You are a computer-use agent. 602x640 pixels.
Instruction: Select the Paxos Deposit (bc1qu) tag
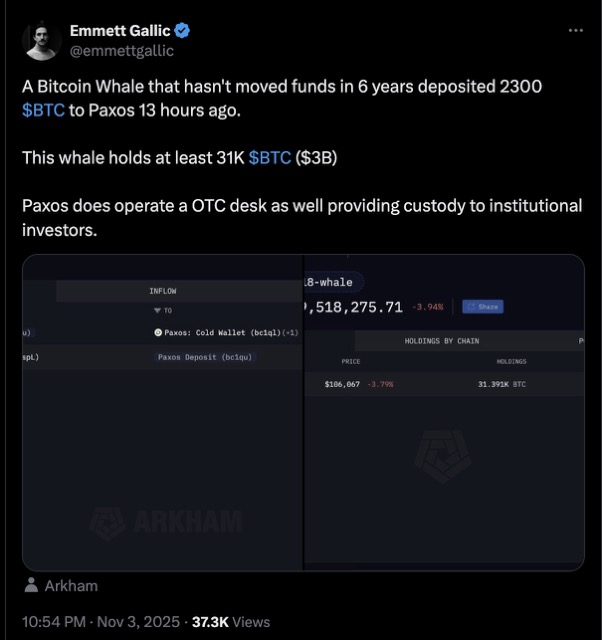205,357
